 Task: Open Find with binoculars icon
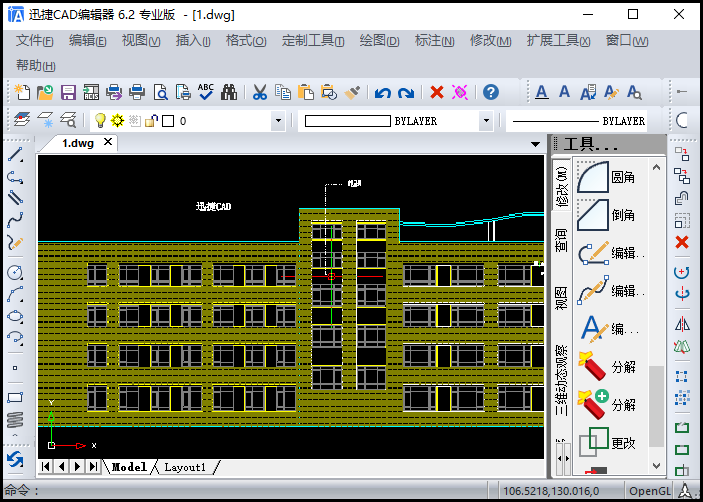(x=229, y=92)
